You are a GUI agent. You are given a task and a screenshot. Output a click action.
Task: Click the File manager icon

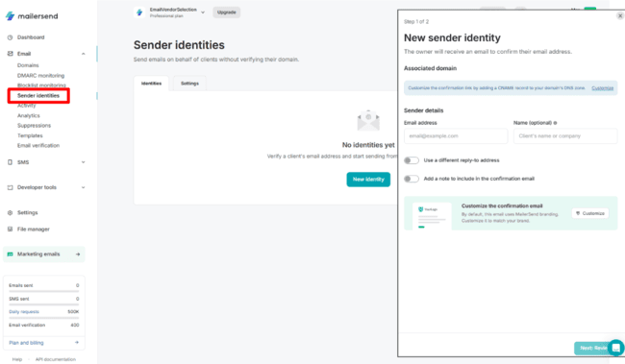10,229
